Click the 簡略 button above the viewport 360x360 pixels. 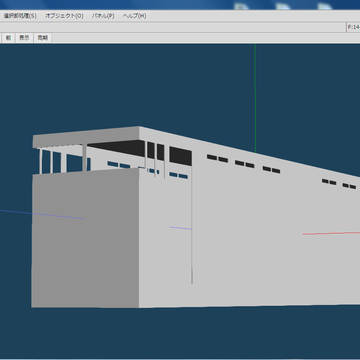click(42, 38)
